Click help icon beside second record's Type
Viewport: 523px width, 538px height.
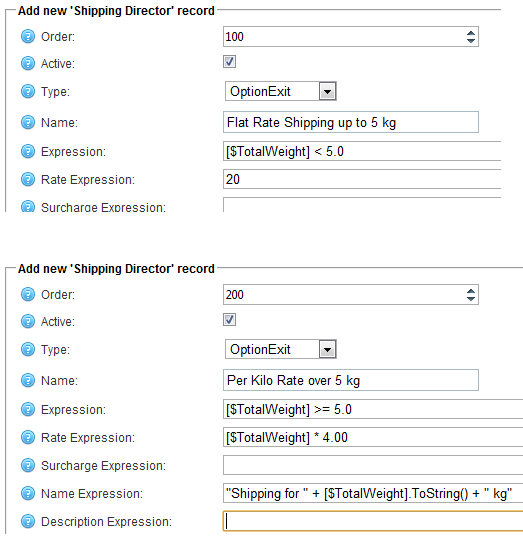point(28,350)
